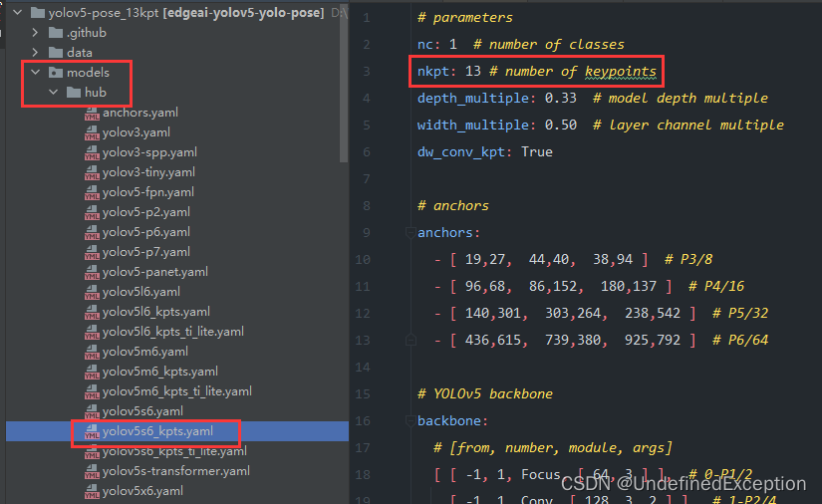Select yolov5m6_kpts_ti_lite.yaml file name

(177, 390)
